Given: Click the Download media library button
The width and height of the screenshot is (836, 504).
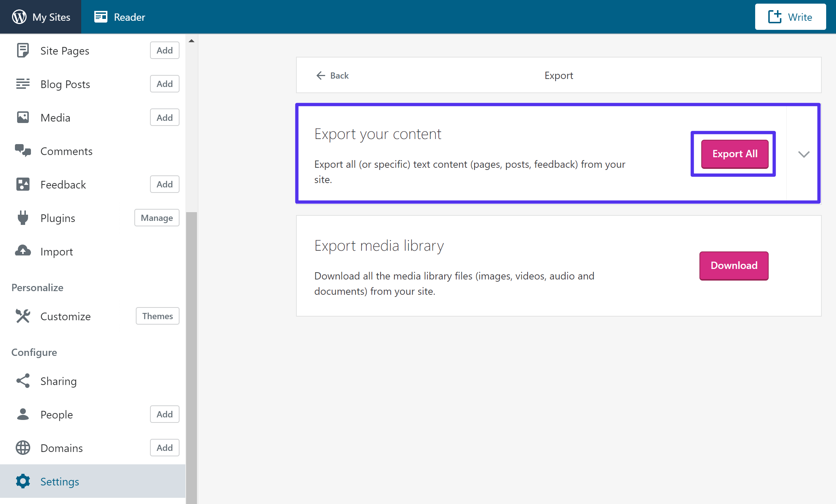Looking at the screenshot, I should (x=733, y=265).
